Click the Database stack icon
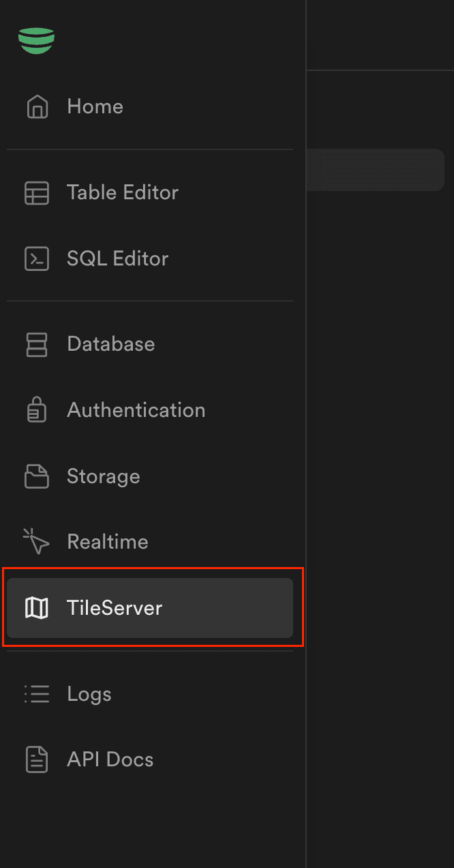Viewport: 454px width, 868px height. (37, 345)
